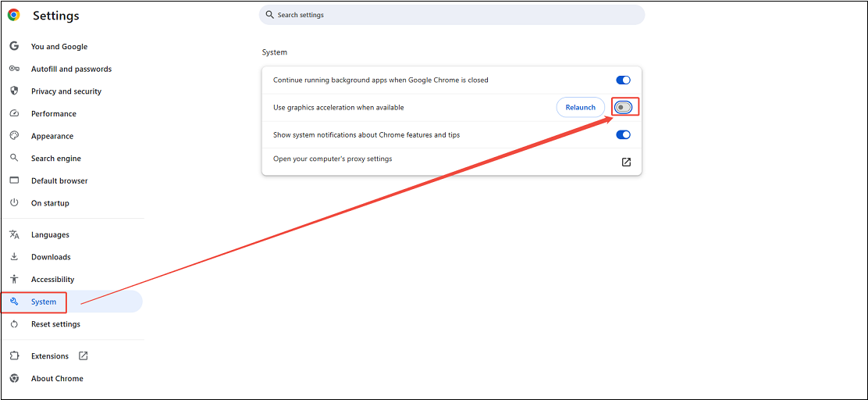Click the speedometer icon for Performance

14,113
